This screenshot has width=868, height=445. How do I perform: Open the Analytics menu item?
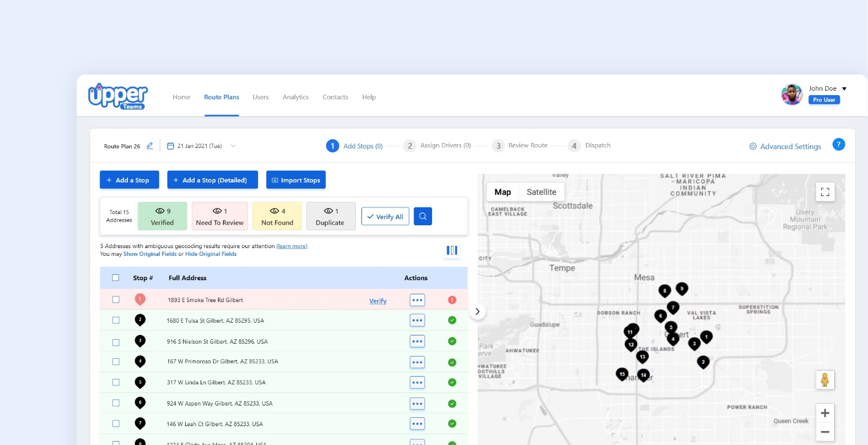(x=295, y=97)
